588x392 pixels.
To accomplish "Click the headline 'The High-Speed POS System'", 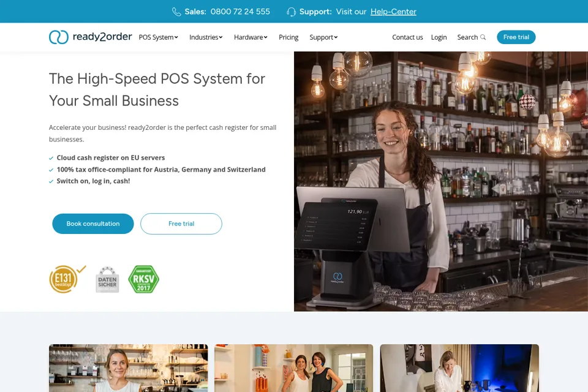I will (157, 89).
